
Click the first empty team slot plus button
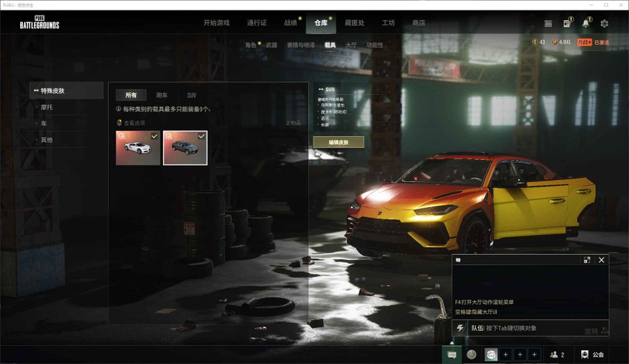coord(506,355)
